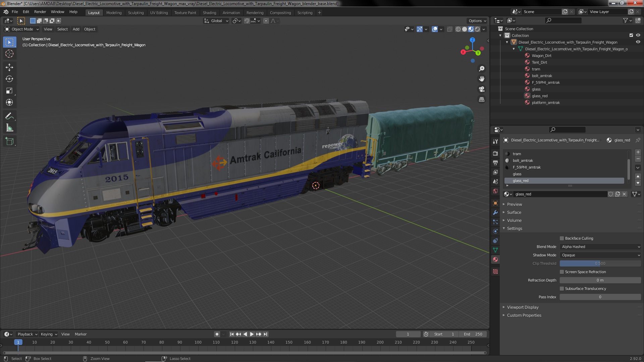Open the Modifier properties wrench tab

(x=495, y=213)
